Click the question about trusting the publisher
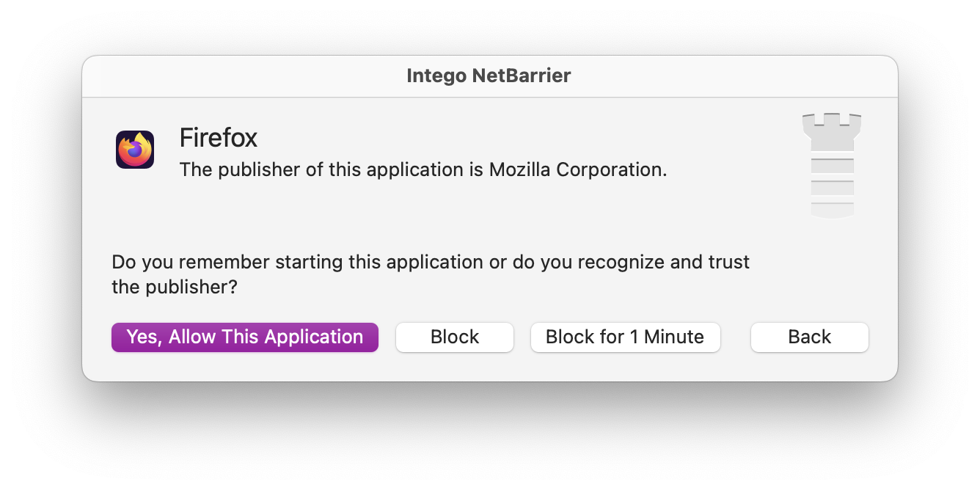The image size is (980, 490). tap(431, 274)
